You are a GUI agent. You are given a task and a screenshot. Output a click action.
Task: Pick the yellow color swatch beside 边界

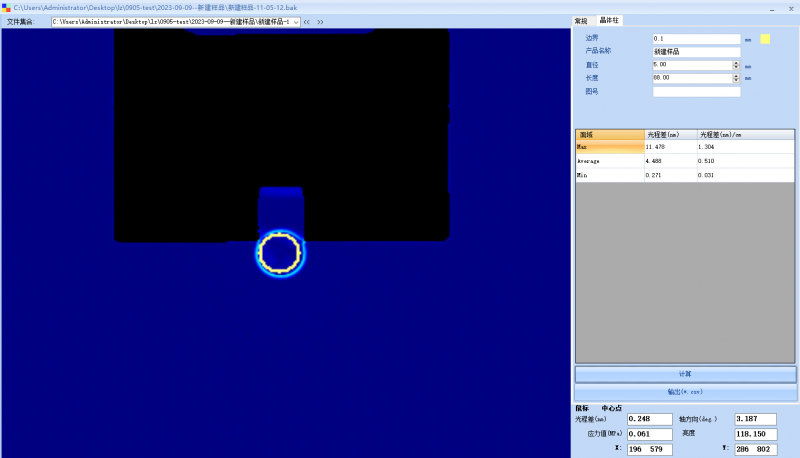[x=765, y=39]
